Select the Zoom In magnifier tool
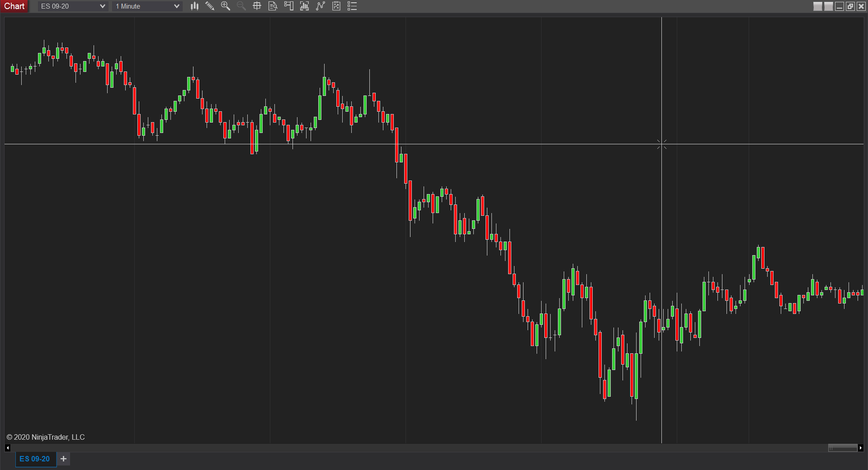868x470 pixels. [x=226, y=6]
